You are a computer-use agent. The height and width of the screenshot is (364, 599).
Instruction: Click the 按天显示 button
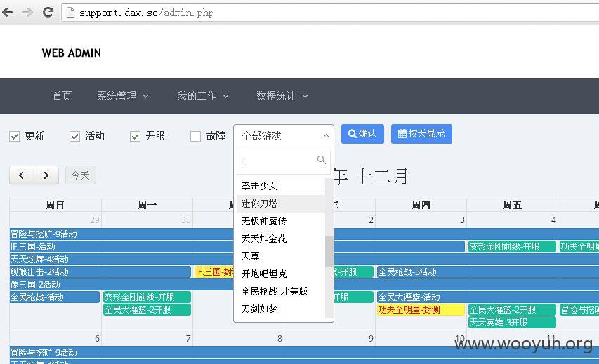point(421,134)
